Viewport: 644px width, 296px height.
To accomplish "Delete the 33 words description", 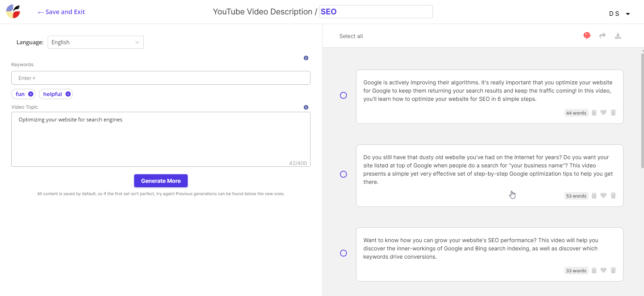I will 613,270.
